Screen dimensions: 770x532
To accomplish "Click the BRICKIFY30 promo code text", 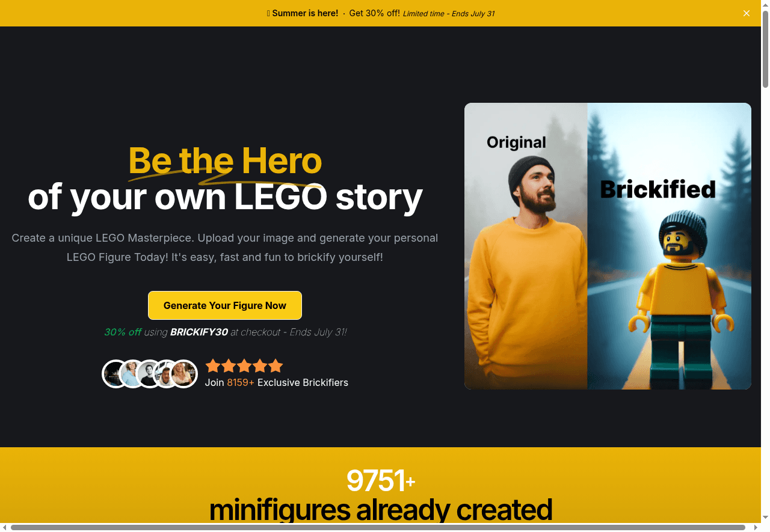I will coord(199,332).
